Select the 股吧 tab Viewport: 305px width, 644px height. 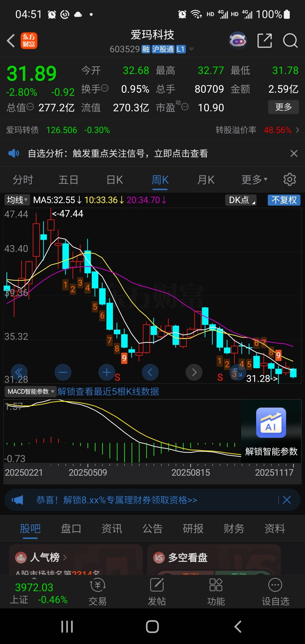click(30, 528)
